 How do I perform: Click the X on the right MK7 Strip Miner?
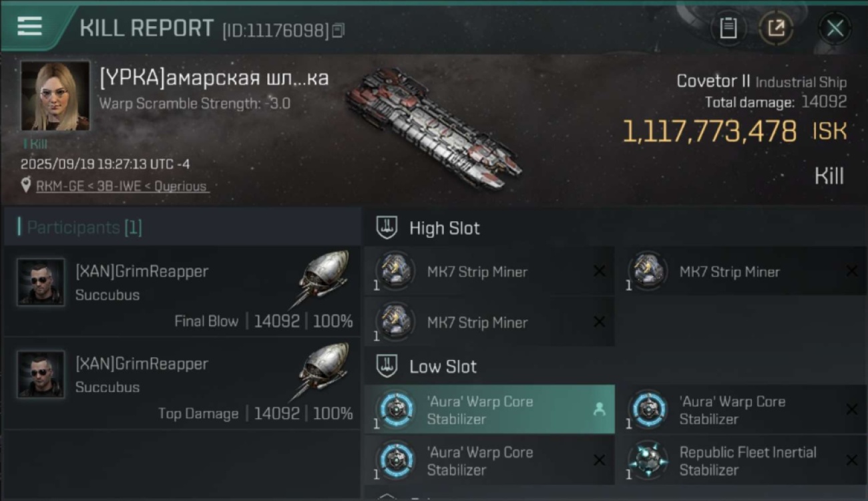click(x=851, y=271)
